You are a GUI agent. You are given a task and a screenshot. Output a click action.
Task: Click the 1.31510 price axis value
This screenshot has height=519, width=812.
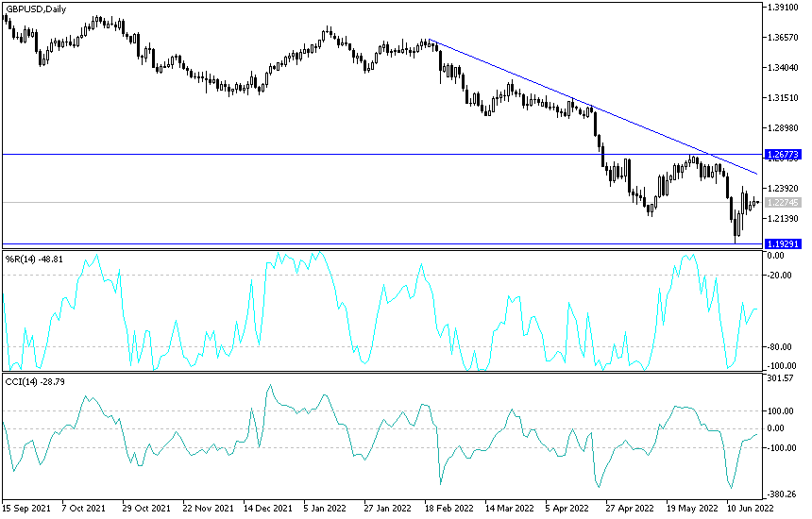783,98
